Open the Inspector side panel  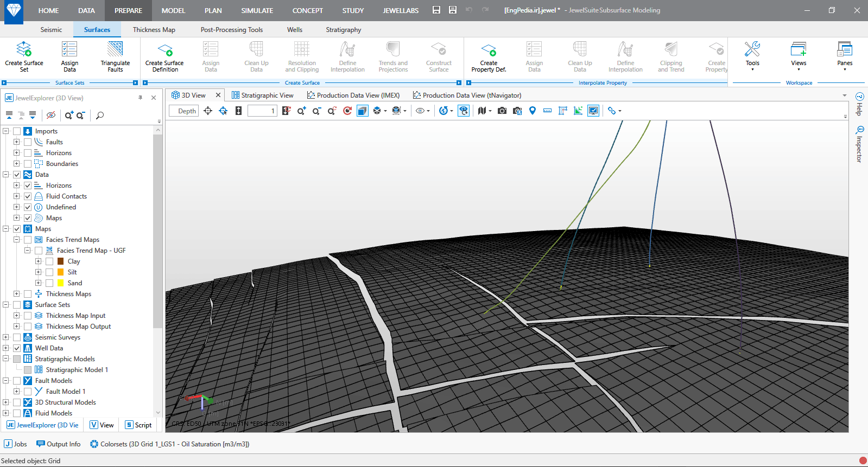859,144
